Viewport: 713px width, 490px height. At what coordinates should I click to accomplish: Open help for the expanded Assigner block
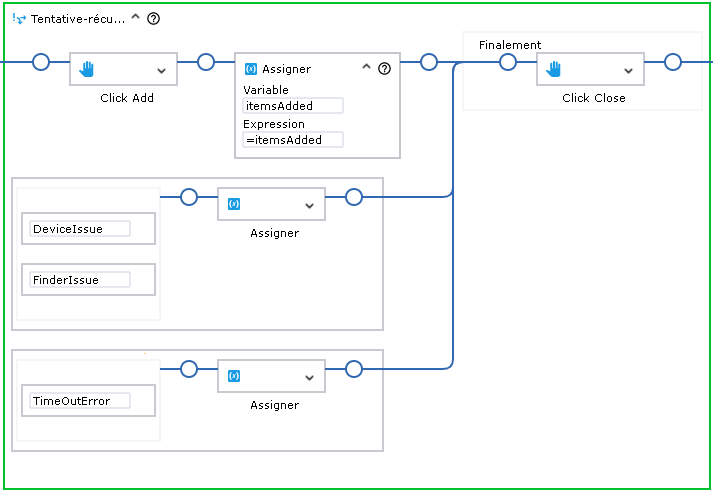point(384,69)
